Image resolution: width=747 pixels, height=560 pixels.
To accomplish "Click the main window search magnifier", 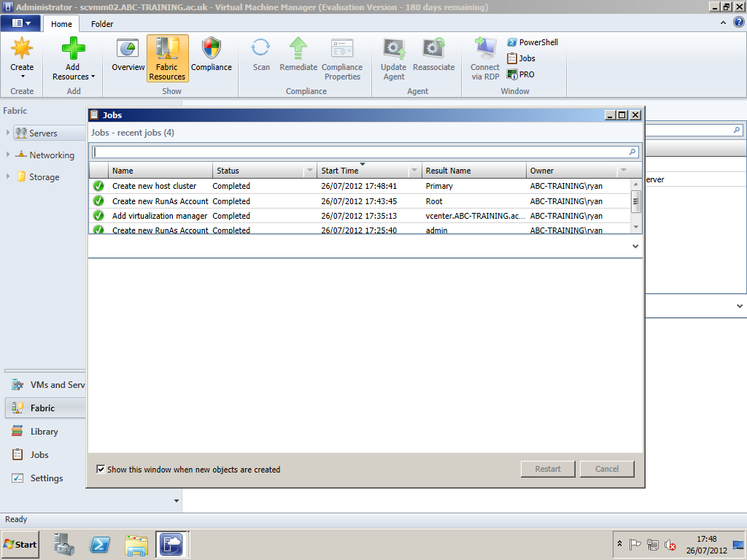I will pyautogui.click(x=737, y=130).
